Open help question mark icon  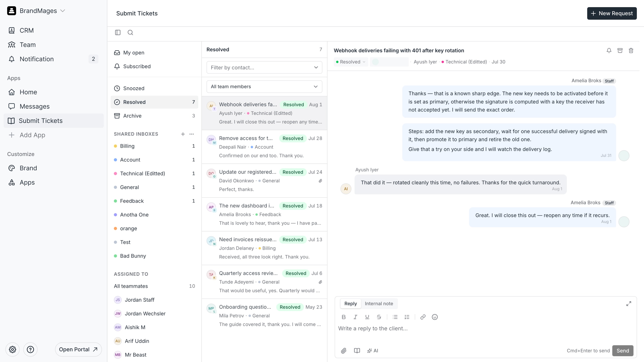(30, 349)
